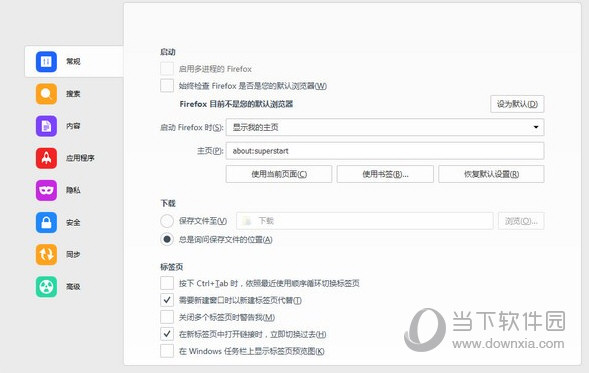Select the 安全 tab label
The width and height of the screenshot is (589, 373).
pyautogui.click(x=73, y=222)
